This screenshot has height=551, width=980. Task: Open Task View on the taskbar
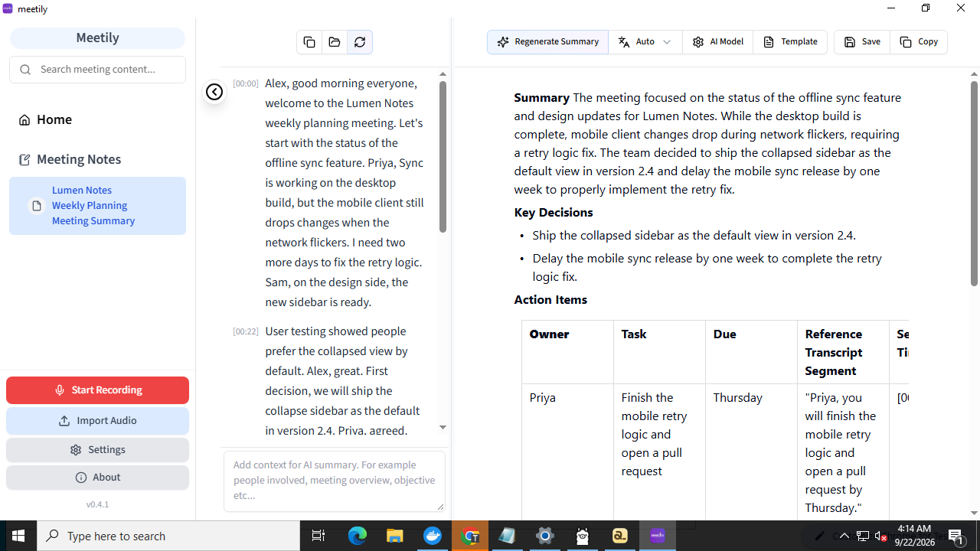pos(318,536)
